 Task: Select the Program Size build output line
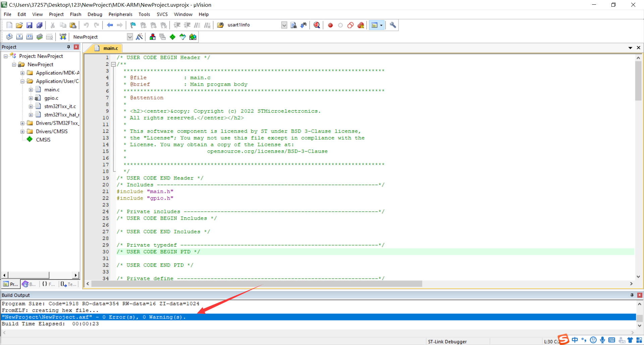pos(101,304)
